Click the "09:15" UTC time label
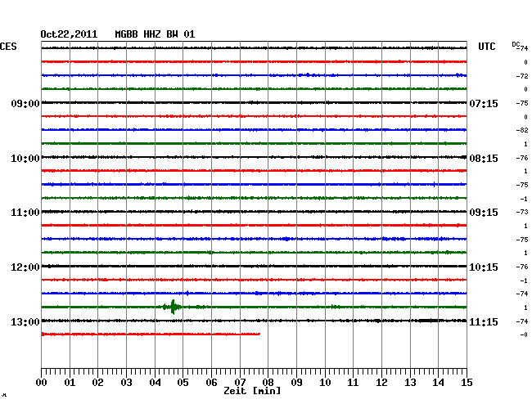The image size is (532, 404). 484,213
